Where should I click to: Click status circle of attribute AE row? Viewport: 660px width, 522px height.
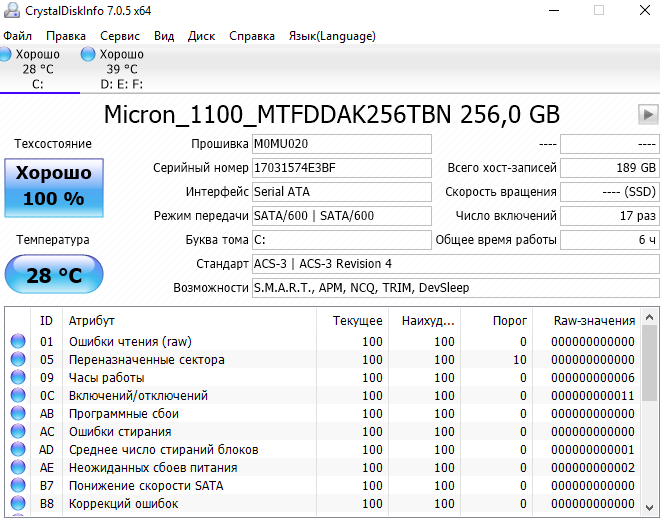18,467
